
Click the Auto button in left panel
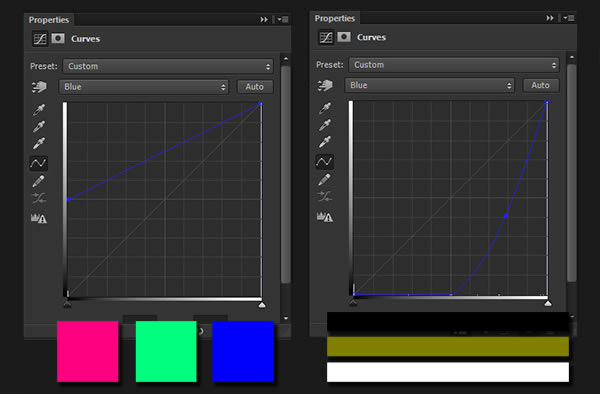pyautogui.click(x=254, y=87)
